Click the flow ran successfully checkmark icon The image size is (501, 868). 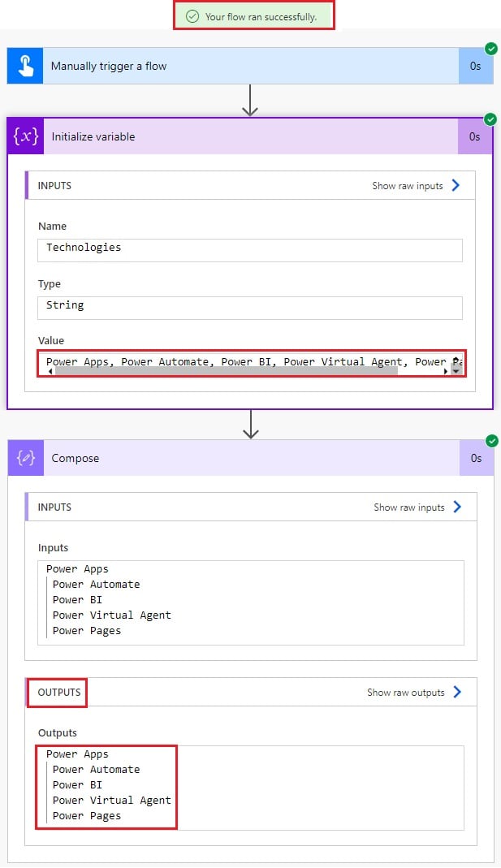coord(192,16)
